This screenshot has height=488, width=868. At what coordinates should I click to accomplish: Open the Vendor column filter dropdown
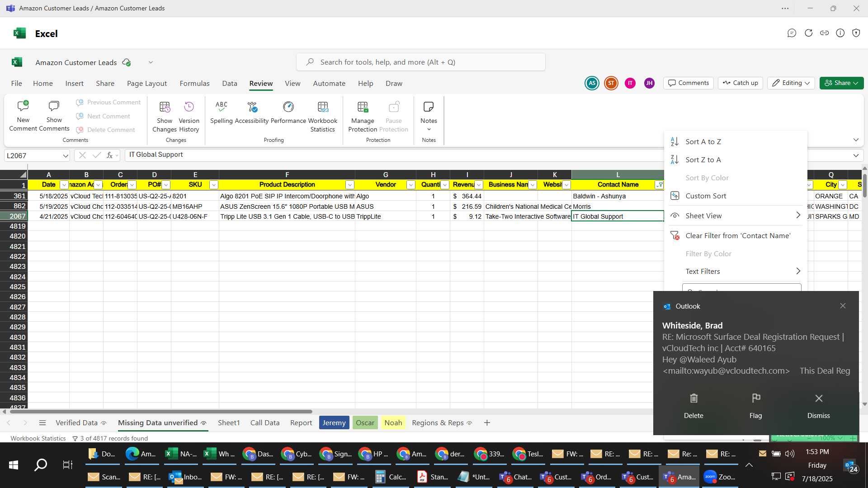point(411,185)
